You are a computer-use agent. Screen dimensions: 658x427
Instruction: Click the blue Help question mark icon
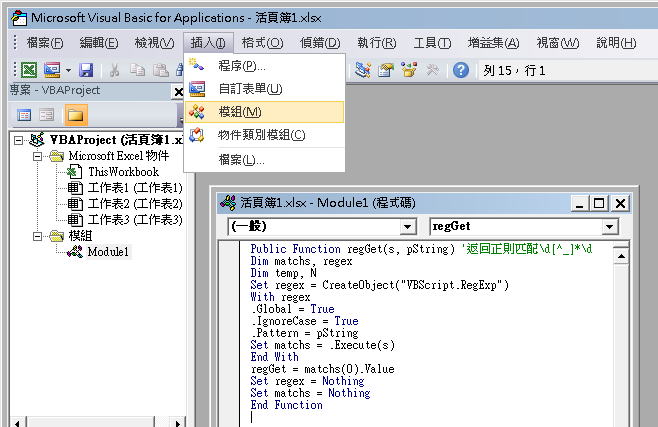461,70
